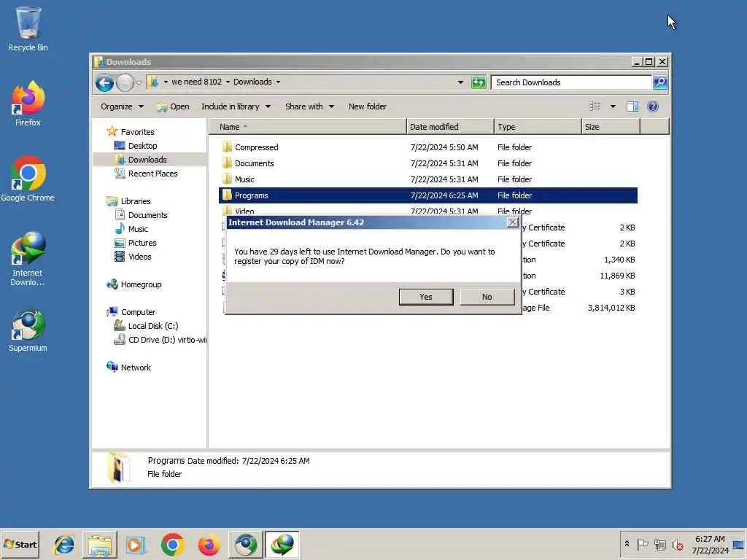Click the Action Center flag icon
This screenshot has height=560, width=747.
coord(642,544)
